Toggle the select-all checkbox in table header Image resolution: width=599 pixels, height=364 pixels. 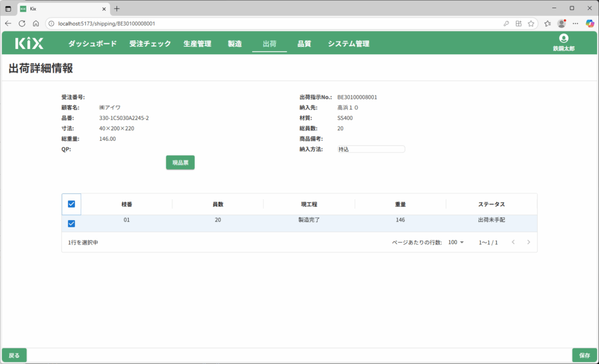(x=71, y=204)
